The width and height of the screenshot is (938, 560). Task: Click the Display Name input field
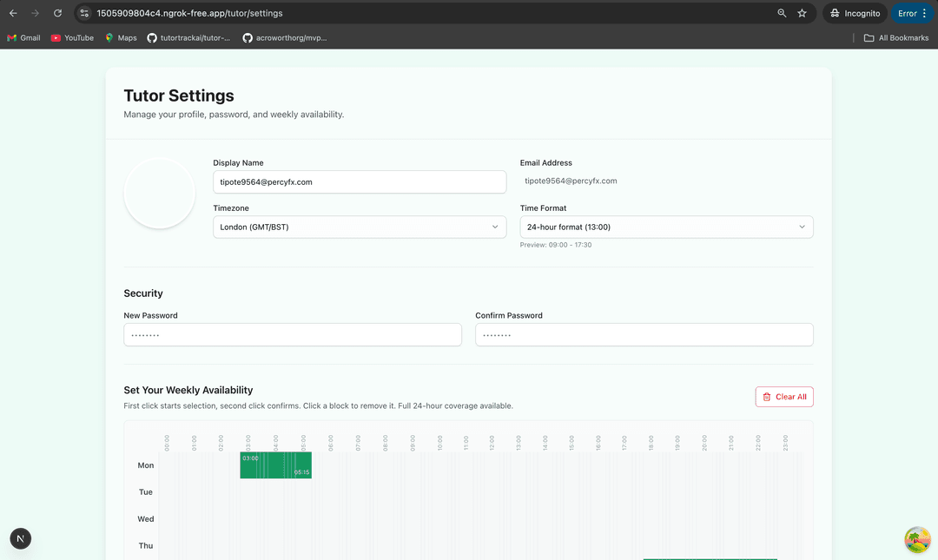360,181
